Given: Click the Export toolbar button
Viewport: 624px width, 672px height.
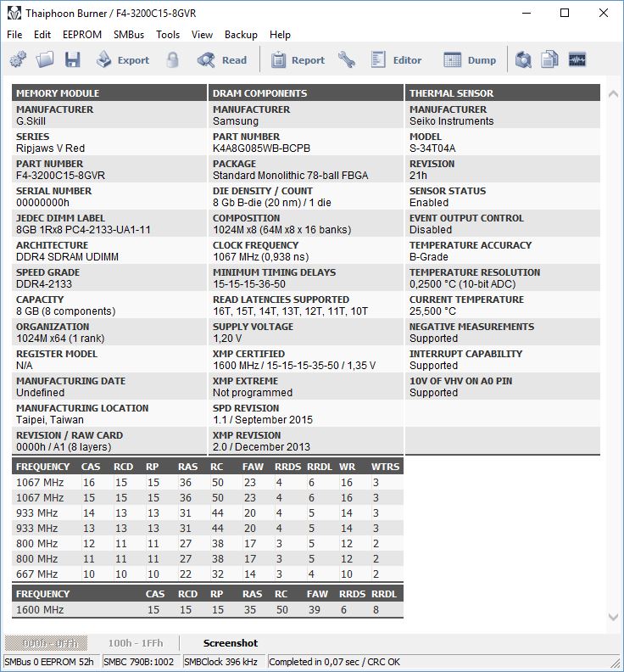Looking at the screenshot, I should 122,60.
